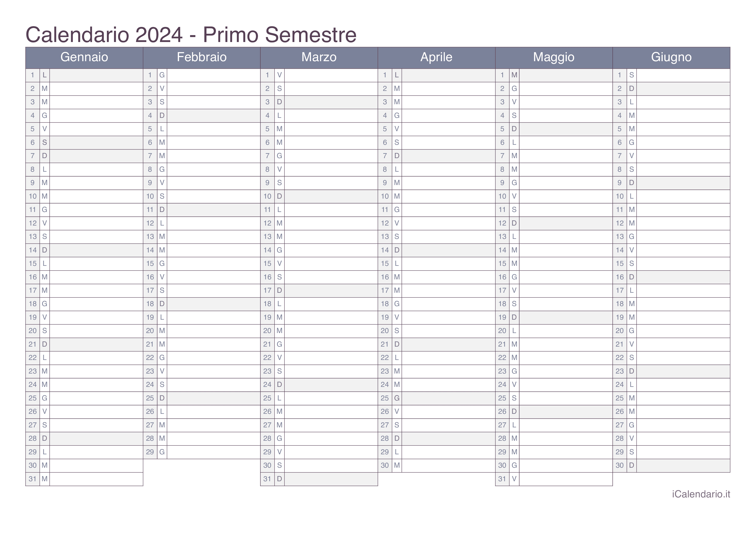Viewport: 756px width, 534px height.
Task: Click the day number 15 in Aprile
Action: point(385,263)
